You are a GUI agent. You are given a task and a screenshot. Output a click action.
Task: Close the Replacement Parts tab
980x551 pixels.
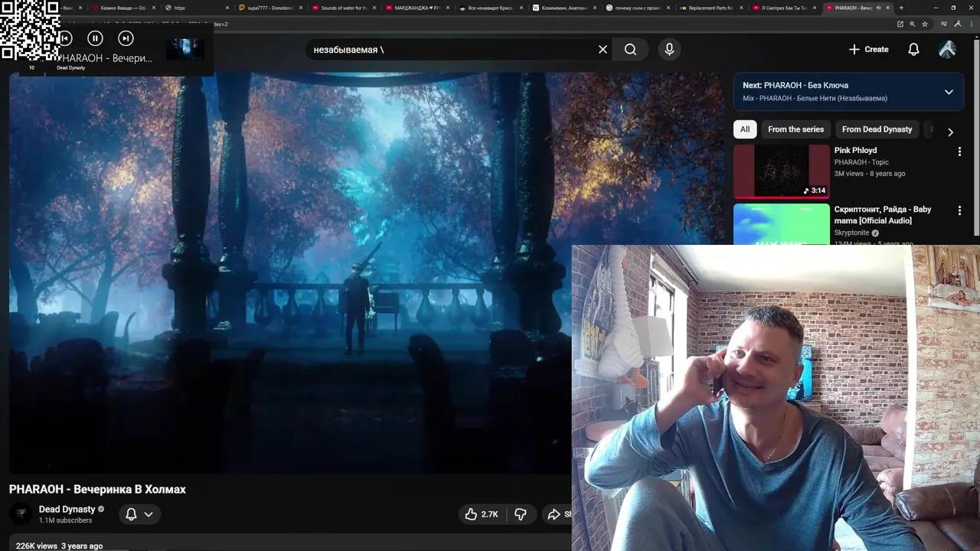[740, 8]
